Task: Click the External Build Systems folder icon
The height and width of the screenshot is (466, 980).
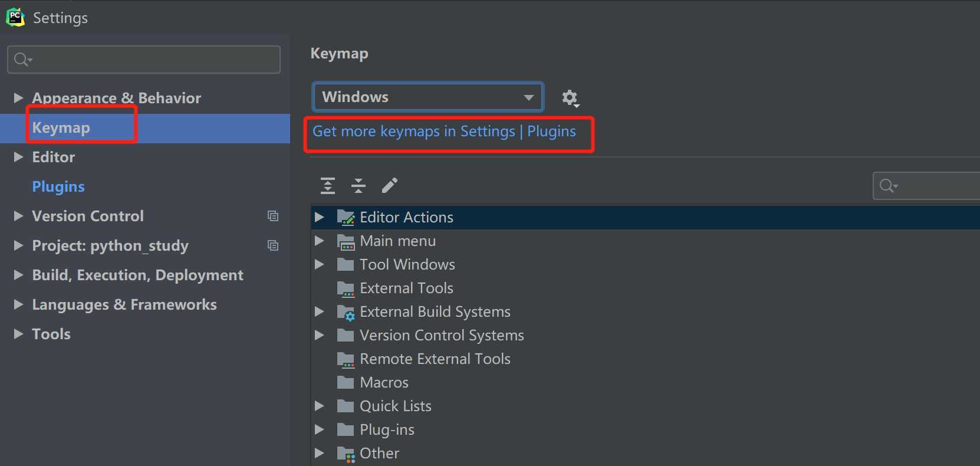Action: tap(346, 312)
